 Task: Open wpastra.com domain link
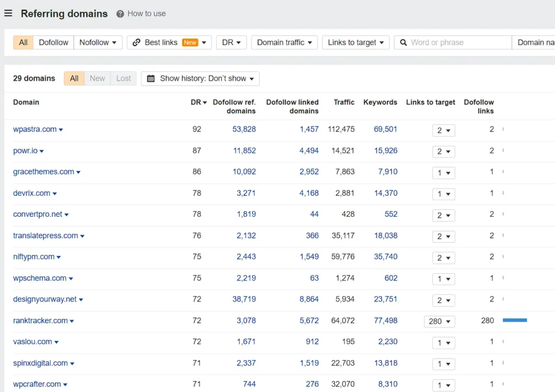35,129
